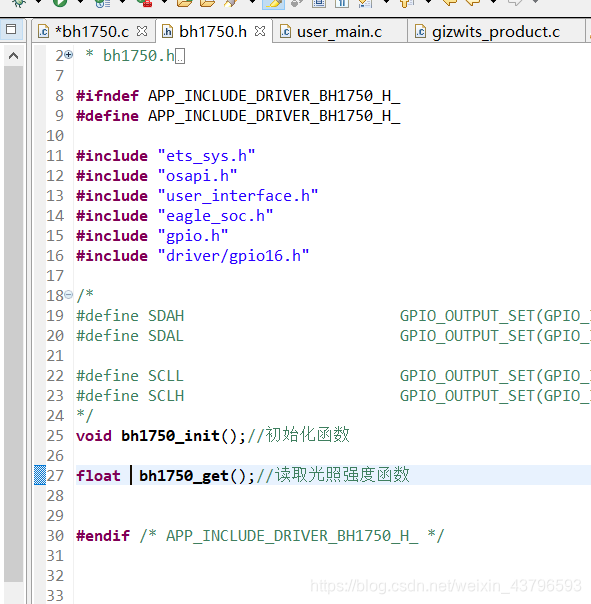Screen dimensions: 591x604
Task: Click the header file icon on bh1750.h tab
Action: pyautogui.click(x=167, y=32)
